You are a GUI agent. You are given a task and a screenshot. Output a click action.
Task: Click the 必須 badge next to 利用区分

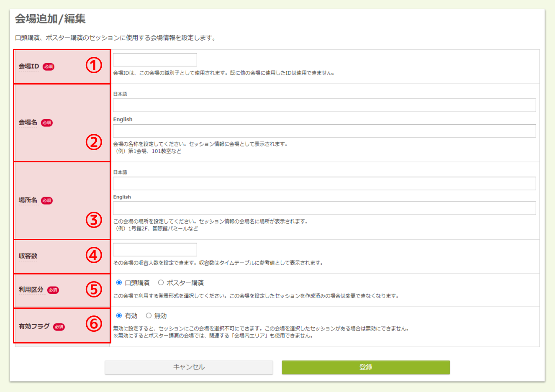tap(53, 290)
